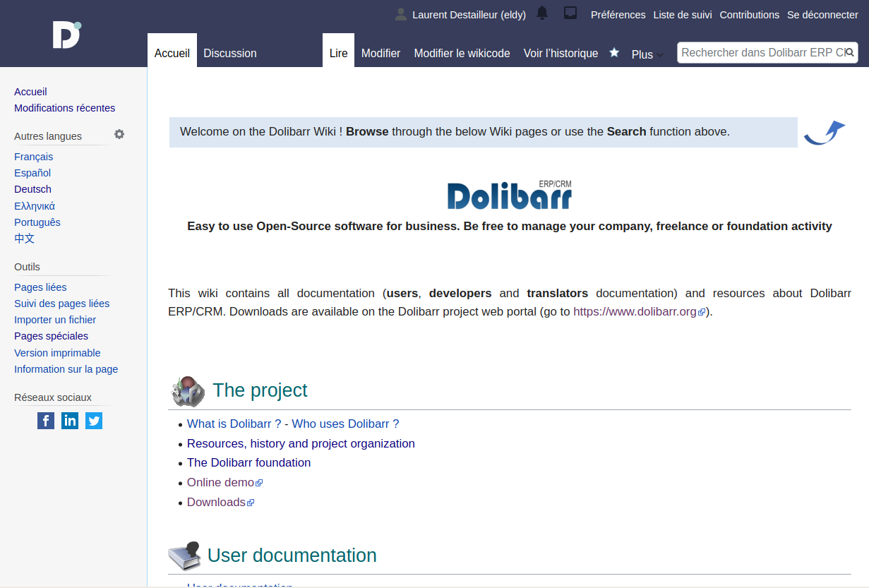Open Information sur la page
Screen dimensions: 869x588
point(66,369)
